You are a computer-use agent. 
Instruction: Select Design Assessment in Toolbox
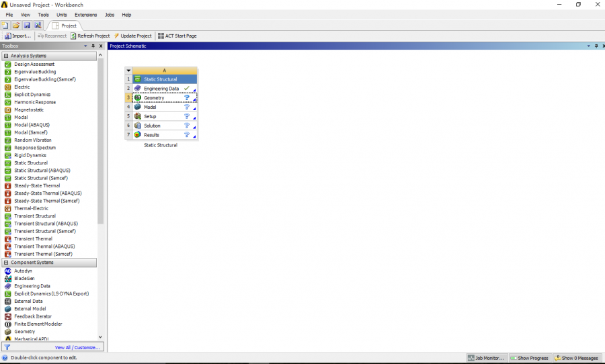click(x=34, y=64)
